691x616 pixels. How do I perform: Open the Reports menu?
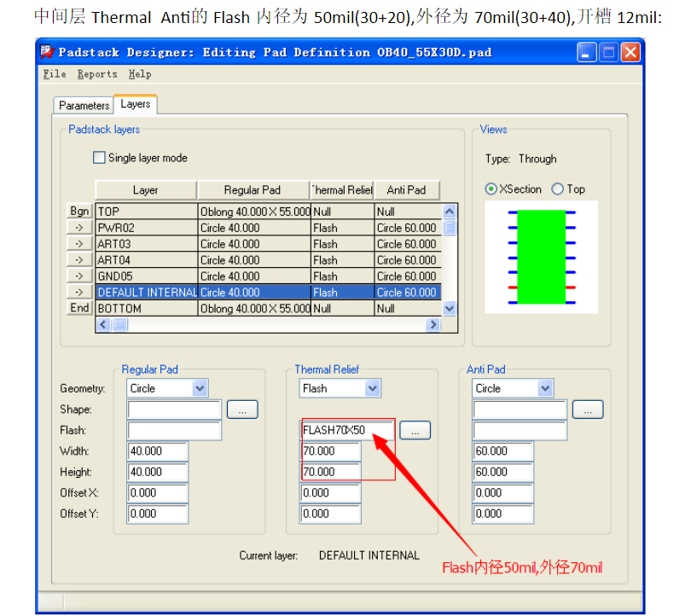pos(97,74)
